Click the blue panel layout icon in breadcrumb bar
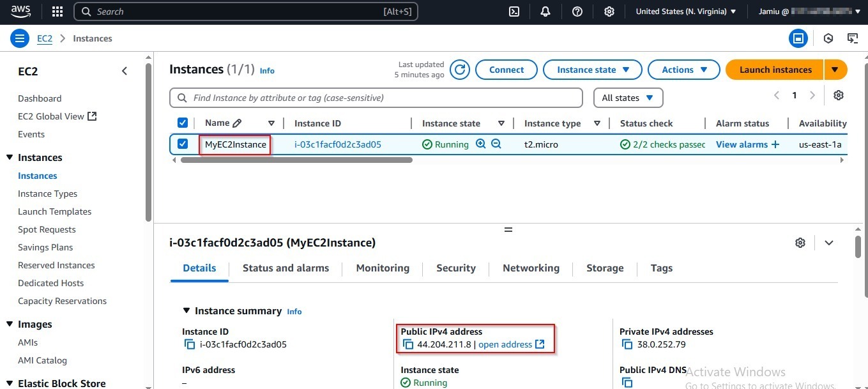The width and height of the screenshot is (868, 389). [x=798, y=38]
